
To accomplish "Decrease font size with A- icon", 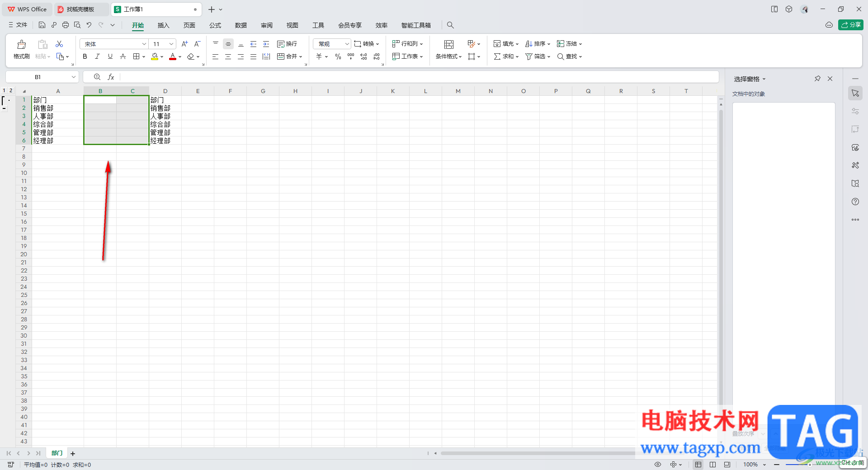I will point(197,44).
